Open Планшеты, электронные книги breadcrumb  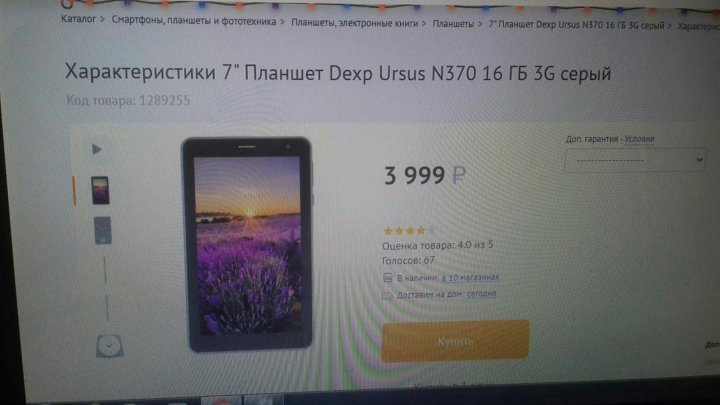[354, 23]
